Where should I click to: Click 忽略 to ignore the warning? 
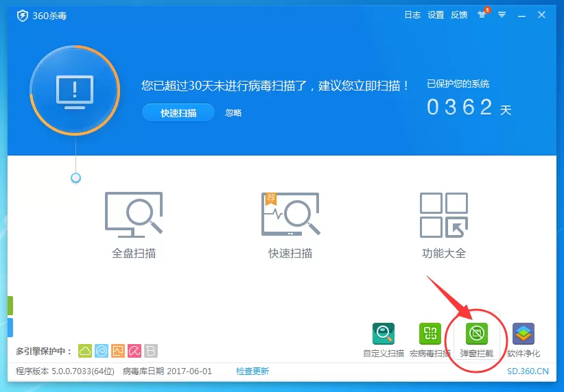tap(233, 113)
